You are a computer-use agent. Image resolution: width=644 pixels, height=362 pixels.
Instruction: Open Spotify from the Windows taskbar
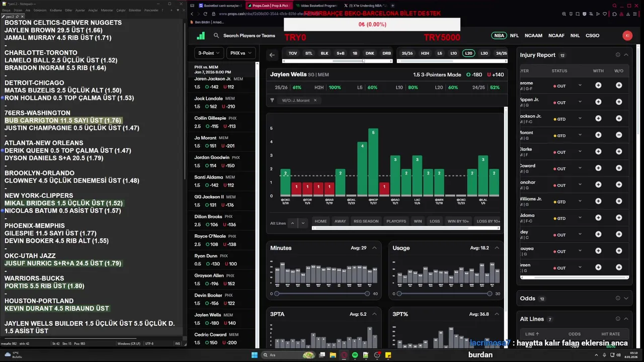point(355,355)
